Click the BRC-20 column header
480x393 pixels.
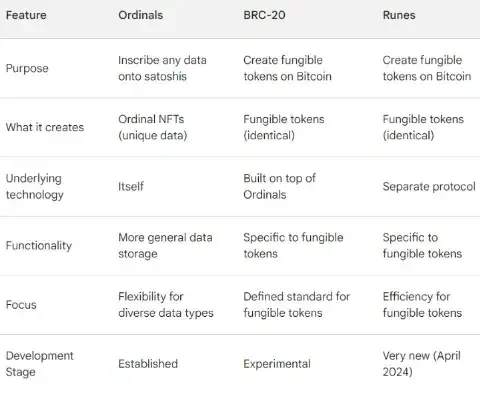click(264, 15)
